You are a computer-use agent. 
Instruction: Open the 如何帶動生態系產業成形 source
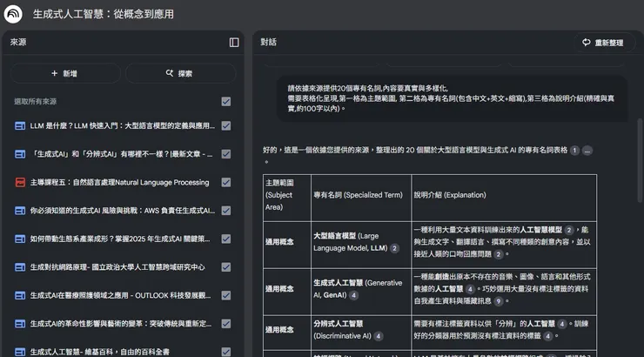point(120,239)
